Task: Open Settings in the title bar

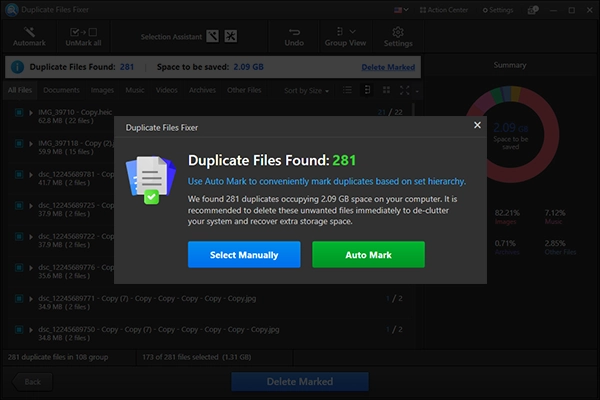Action: (498, 10)
